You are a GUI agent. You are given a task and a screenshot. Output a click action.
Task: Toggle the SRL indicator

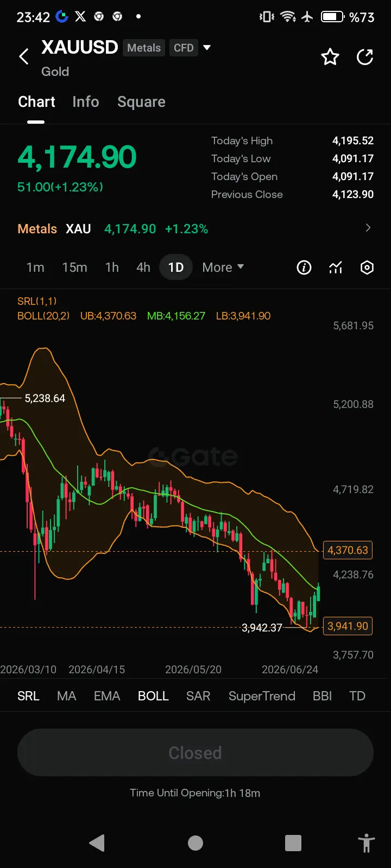click(x=28, y=696)
